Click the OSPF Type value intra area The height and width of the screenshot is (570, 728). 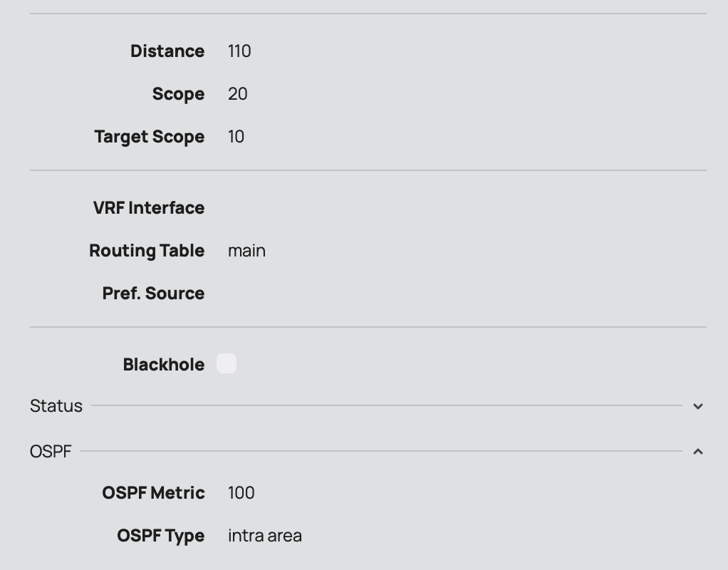(265, 536)
